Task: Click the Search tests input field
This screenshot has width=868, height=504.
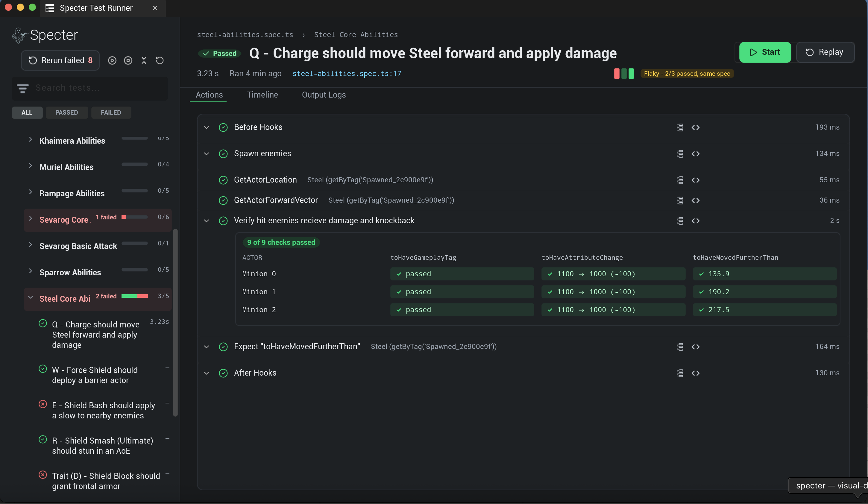Action: pyautogui.click(x=90, y=88)
